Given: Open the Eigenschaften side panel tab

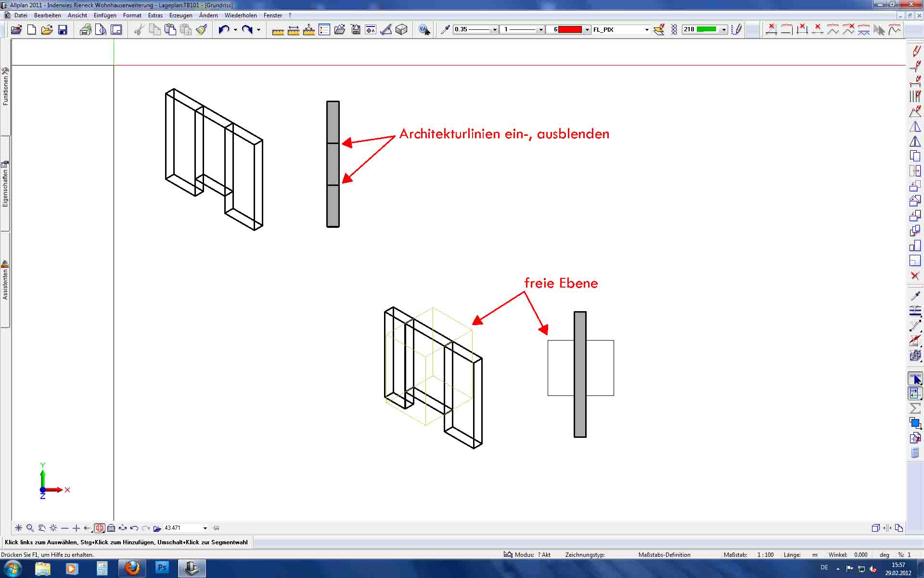Looking at the screenshot, I should click(5, 184).
